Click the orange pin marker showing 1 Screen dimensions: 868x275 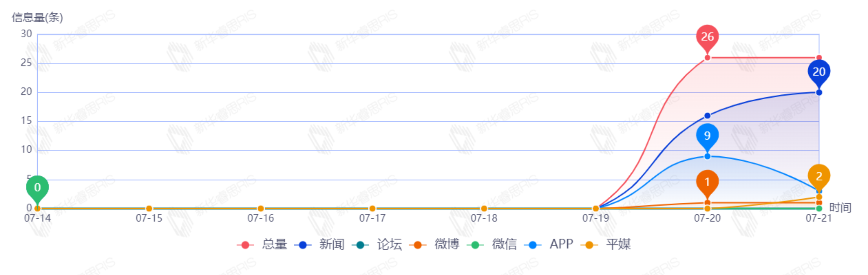(707, 182)
